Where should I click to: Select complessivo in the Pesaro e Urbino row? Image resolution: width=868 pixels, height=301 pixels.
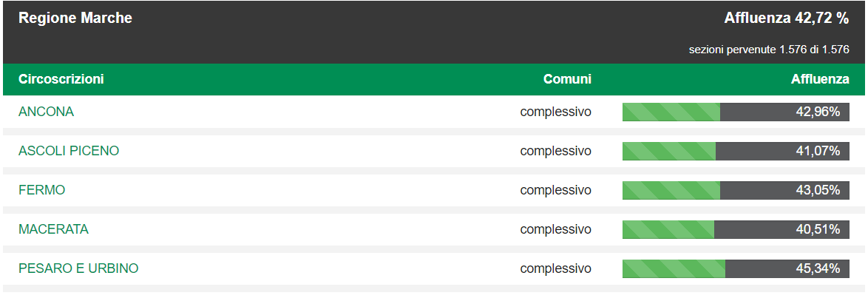(555, 269)
